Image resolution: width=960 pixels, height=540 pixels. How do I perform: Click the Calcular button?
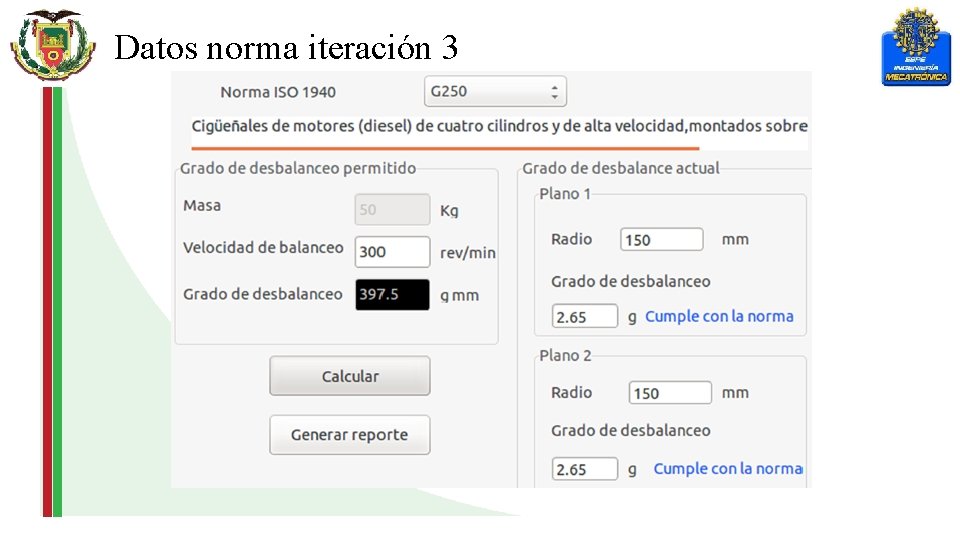point(350,376)
